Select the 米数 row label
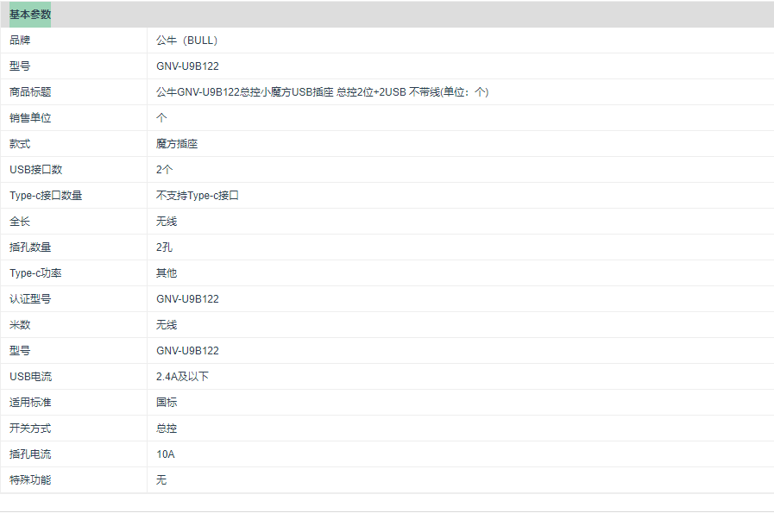 [20, 325]
